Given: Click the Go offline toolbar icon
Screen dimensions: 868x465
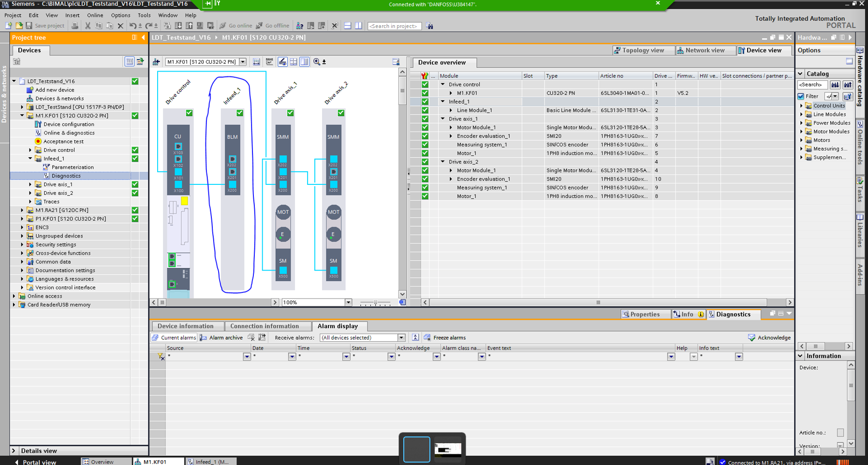Looking at the screenshot, I should tap(260, 26).
